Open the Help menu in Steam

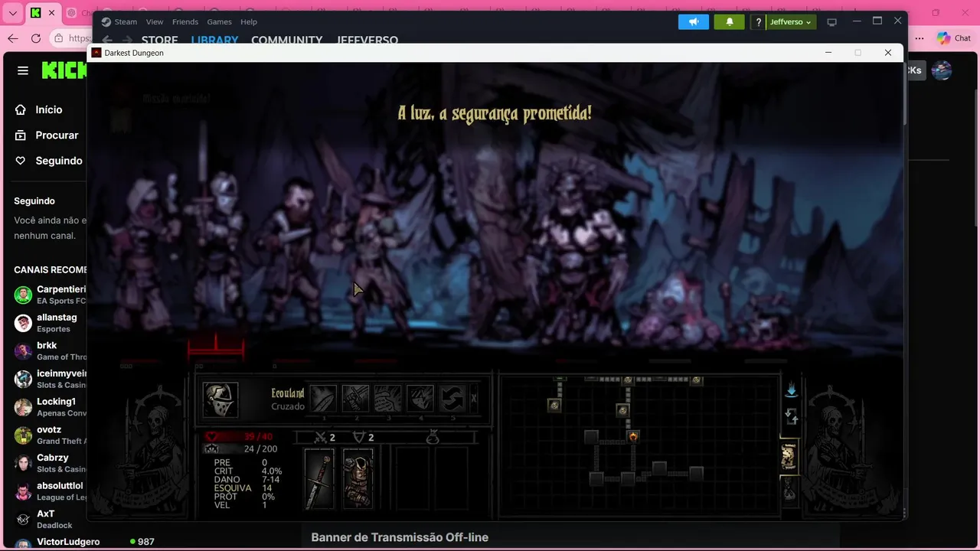[x=249, y=21]
